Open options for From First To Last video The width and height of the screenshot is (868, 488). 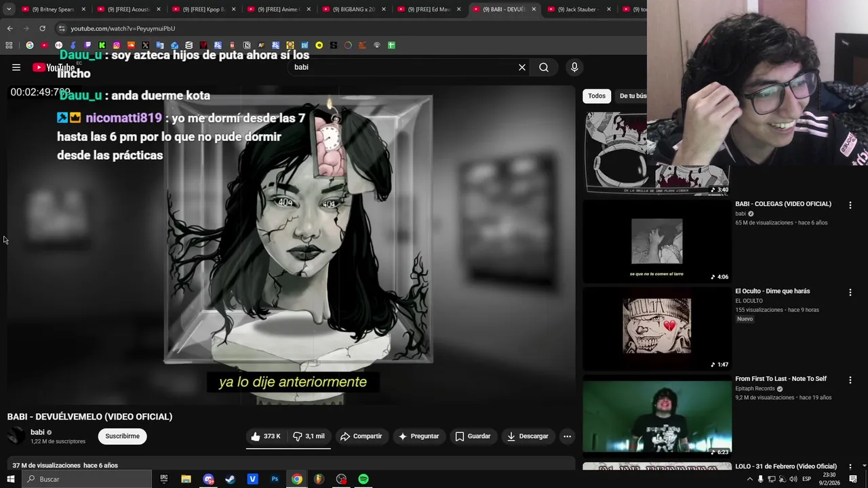coord(850,380)
